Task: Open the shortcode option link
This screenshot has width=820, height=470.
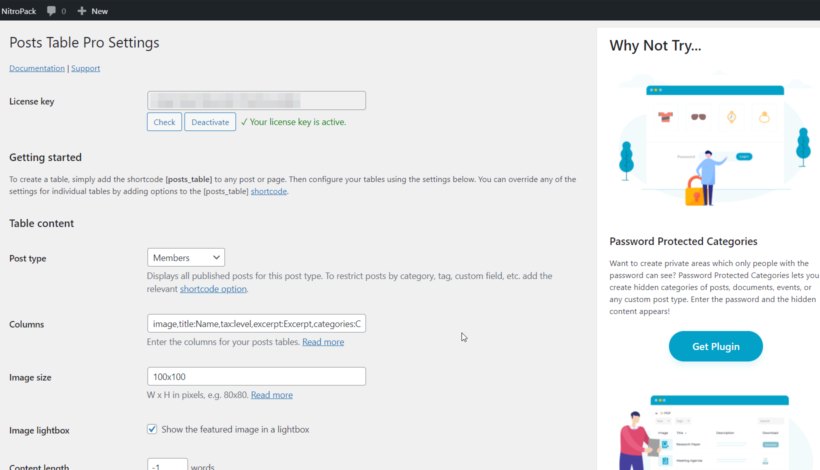Action: [213, 289]
